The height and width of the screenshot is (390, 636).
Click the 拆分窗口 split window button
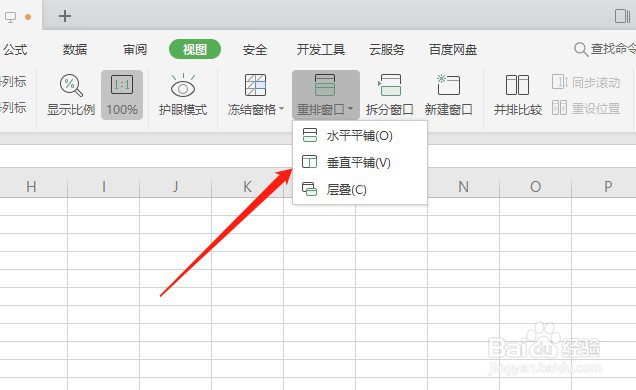(x=389, y=94)
